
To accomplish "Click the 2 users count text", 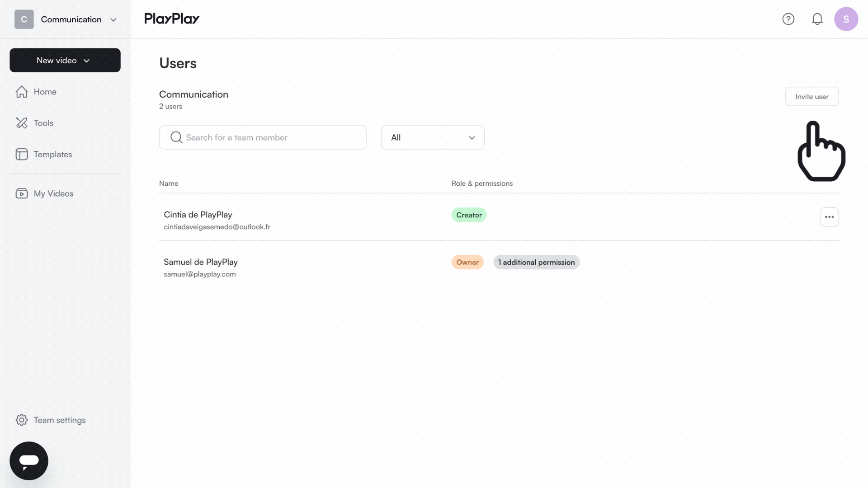I will [171, 107].
